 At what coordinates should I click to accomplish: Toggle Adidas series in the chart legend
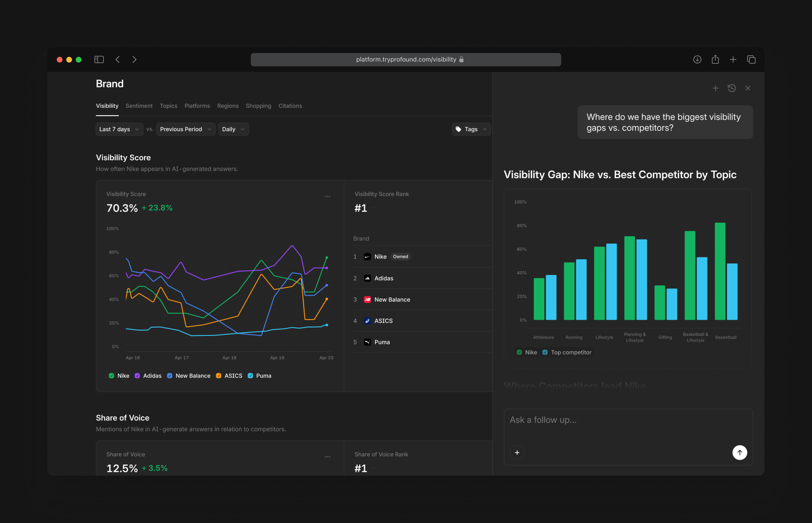137,376
